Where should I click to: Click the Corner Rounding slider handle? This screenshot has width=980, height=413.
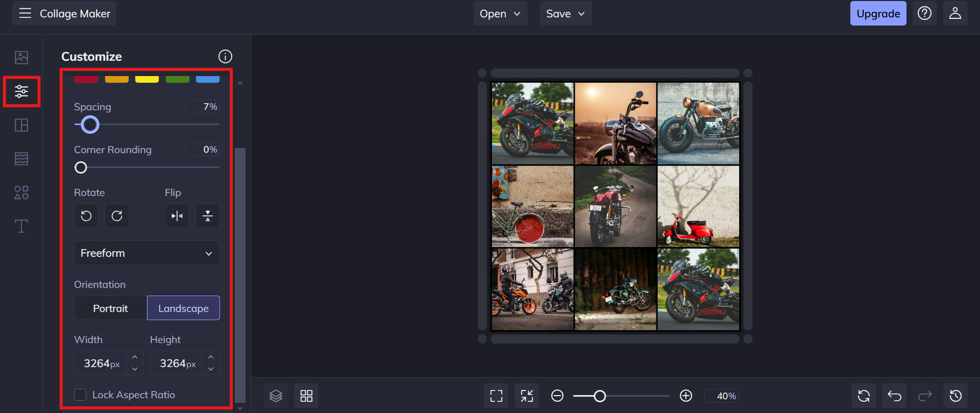coord(81,167)
